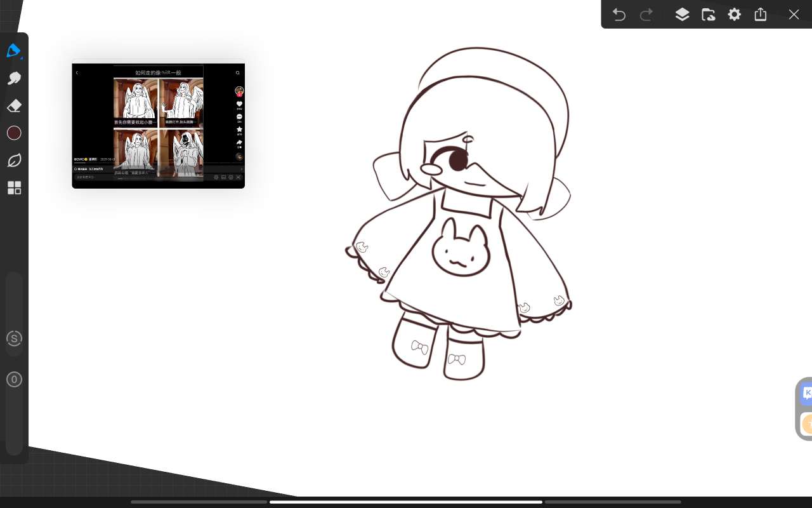The image size is (812, 508).
Task: Open the grid tools panel icon
Action: (14, 188)
